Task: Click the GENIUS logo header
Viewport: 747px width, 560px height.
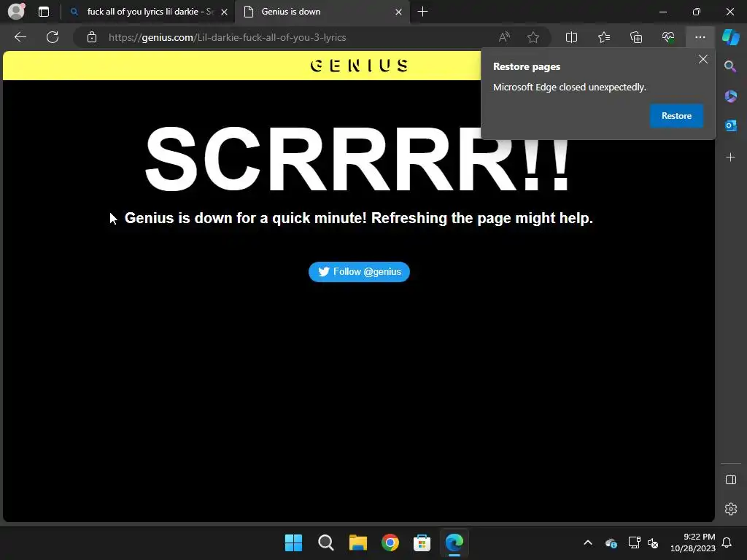Action: (359, 65)
